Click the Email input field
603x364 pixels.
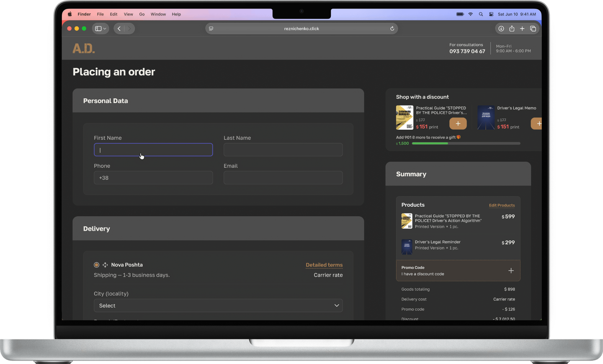point(283,178)
